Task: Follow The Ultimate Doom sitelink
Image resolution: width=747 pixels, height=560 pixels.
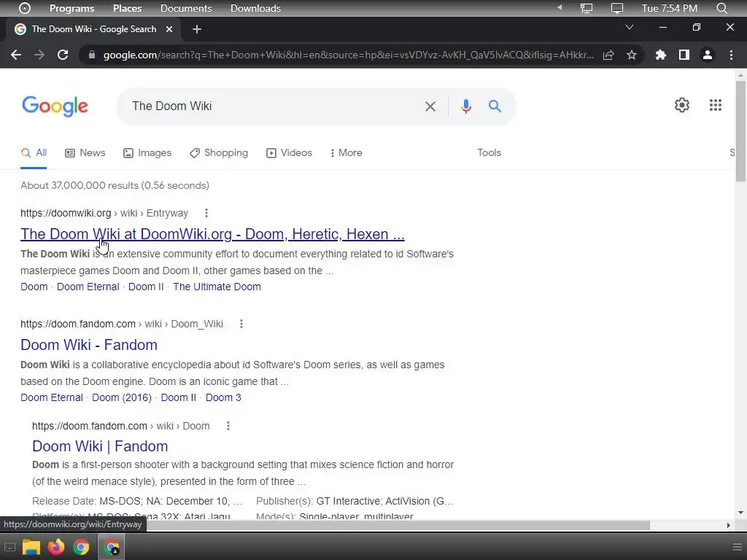Action: tap(217, 287)
